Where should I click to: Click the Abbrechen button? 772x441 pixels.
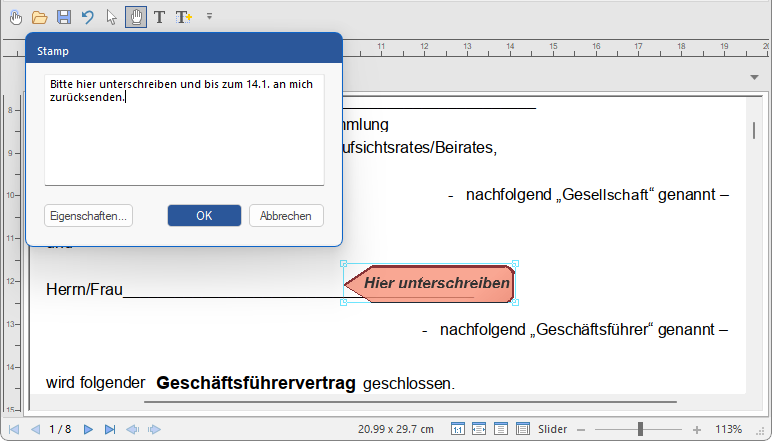(x=286, y=216)
